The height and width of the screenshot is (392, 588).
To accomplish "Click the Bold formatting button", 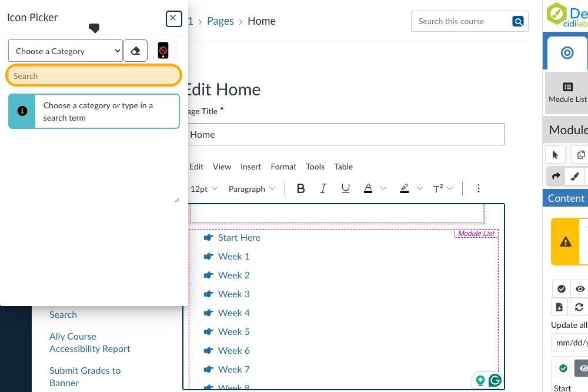I will pyautogui.click(x=300, y=189).
